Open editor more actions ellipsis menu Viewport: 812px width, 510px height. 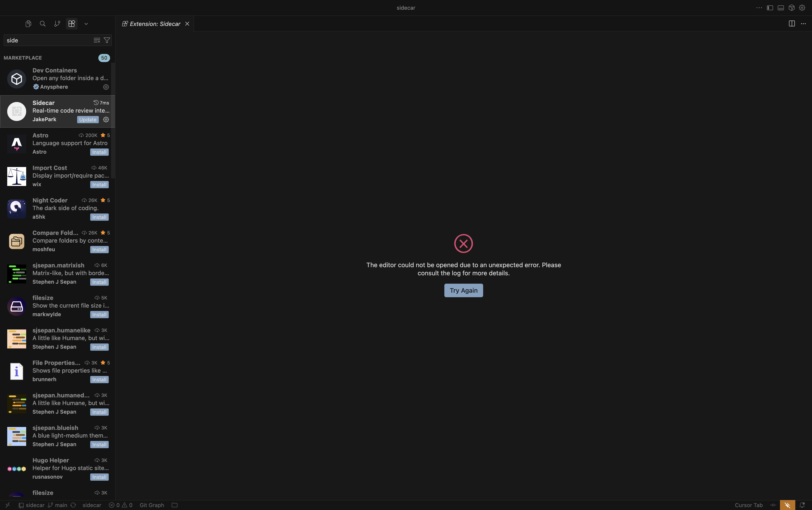803,24
